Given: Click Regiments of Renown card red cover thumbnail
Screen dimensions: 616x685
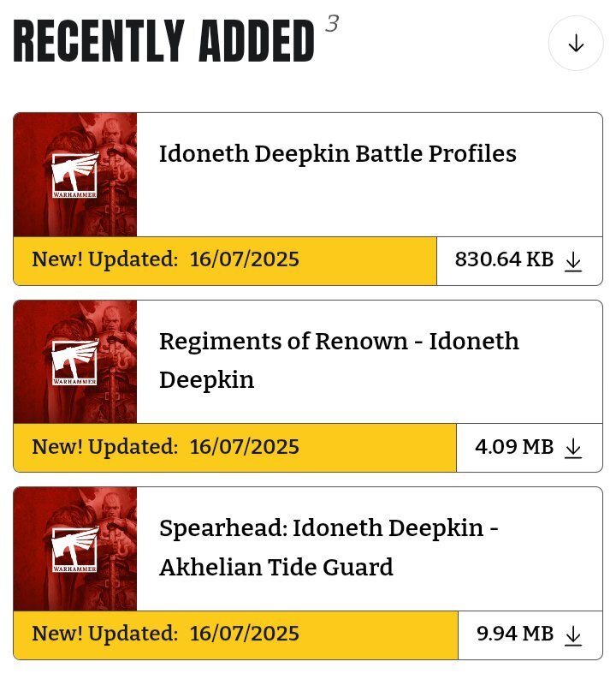Looking at the screenshot, I should pyautogui.click(x=75, y=361).
